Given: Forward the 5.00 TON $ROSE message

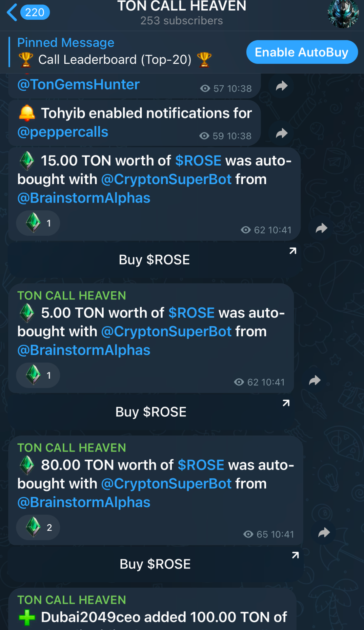Looking at the screenshot, I should (x=314, y=380).
